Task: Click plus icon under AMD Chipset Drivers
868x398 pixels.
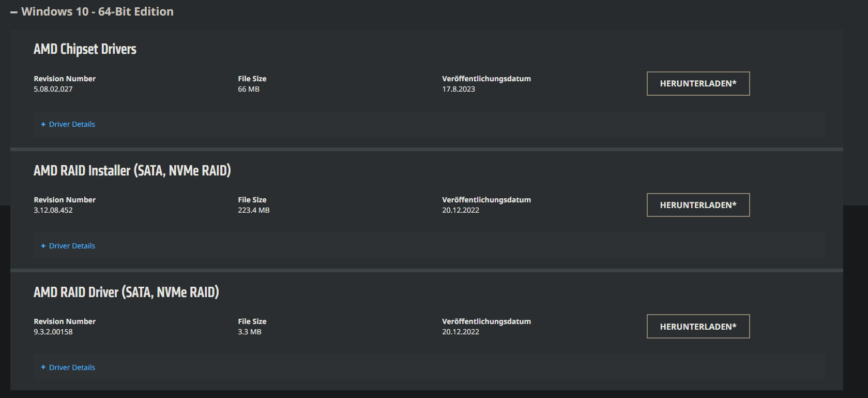Action: tap(43, 124)
